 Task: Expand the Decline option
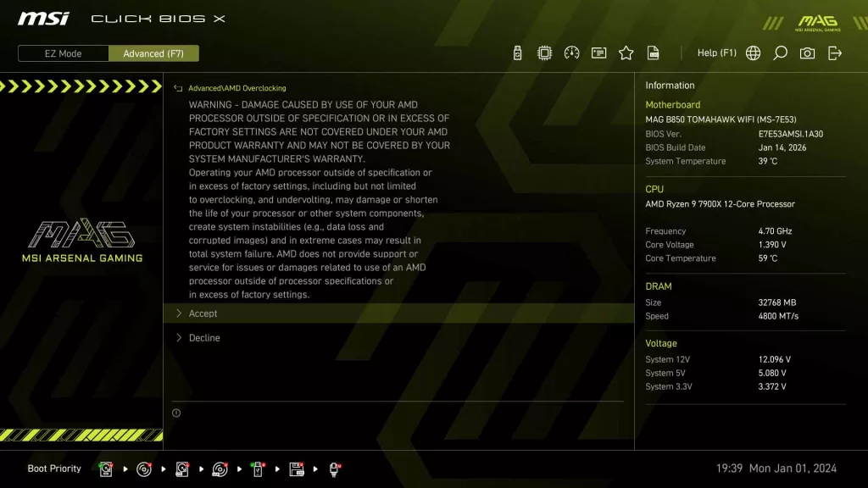tap(204, 337)
